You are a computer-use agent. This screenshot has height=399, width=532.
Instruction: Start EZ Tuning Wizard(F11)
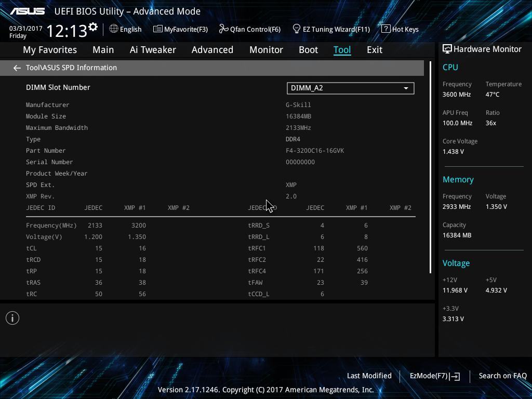[x=331, y=29]
